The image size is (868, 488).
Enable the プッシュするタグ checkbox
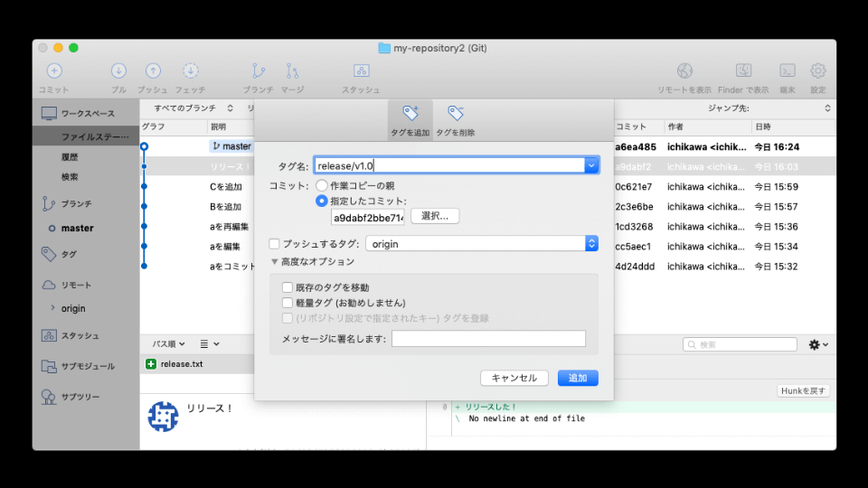tap(275, 244)
